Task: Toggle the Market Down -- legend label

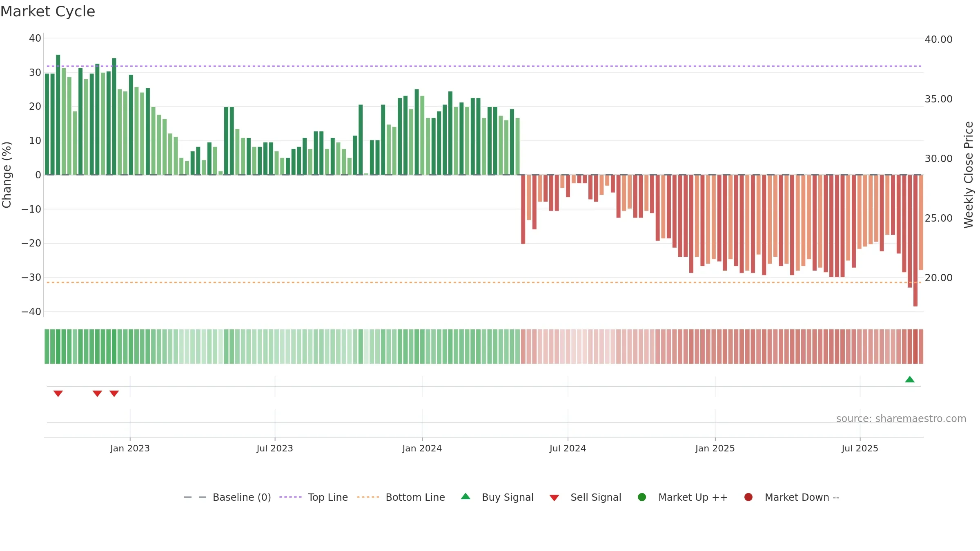Action: (x=802, y=497)
